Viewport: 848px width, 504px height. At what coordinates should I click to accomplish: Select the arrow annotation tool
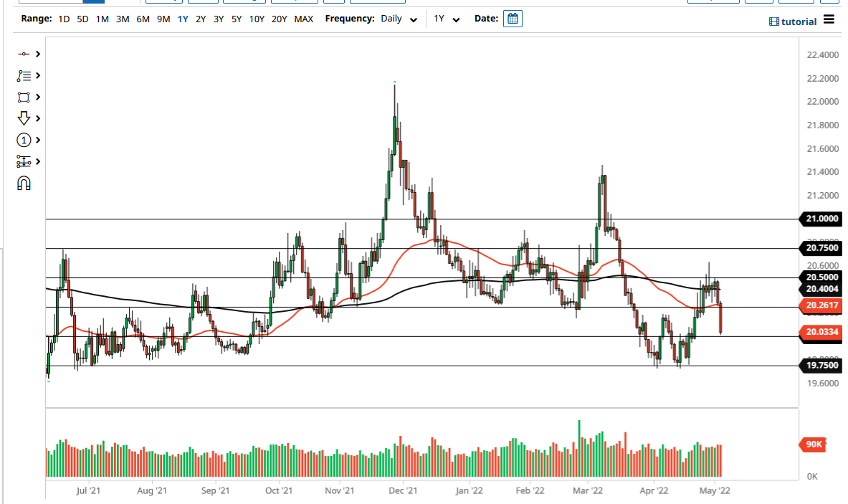24,118
